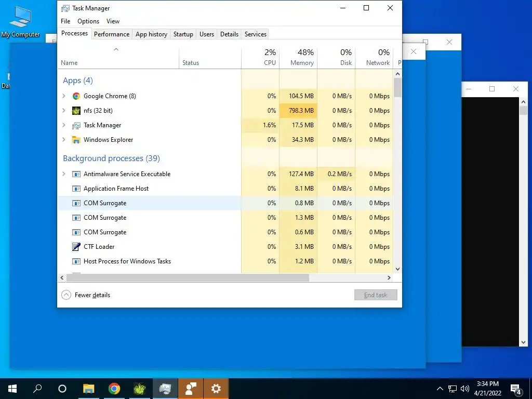Click the End task button
This screenshot has height=399, width=532.
(x=376, y=295)
